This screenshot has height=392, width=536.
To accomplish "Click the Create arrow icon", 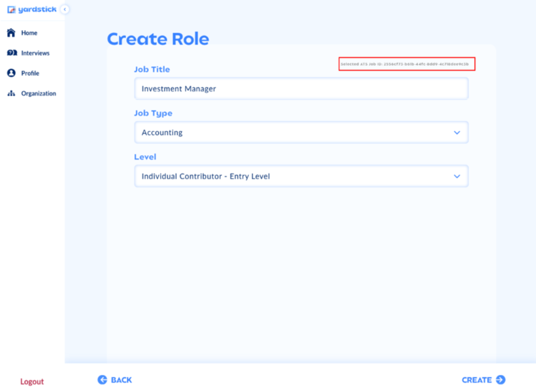I will [500, 380].
